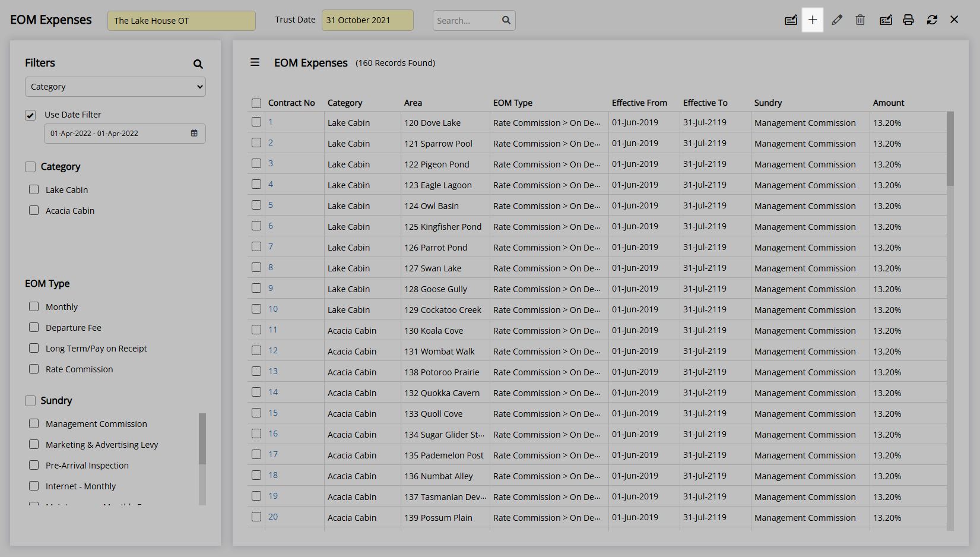This screenshot has height=557, width=980.
Task: Tick the Long Term/Pay on Receipt checkbox
Action: pyautogui.click(x=34, y=348)
